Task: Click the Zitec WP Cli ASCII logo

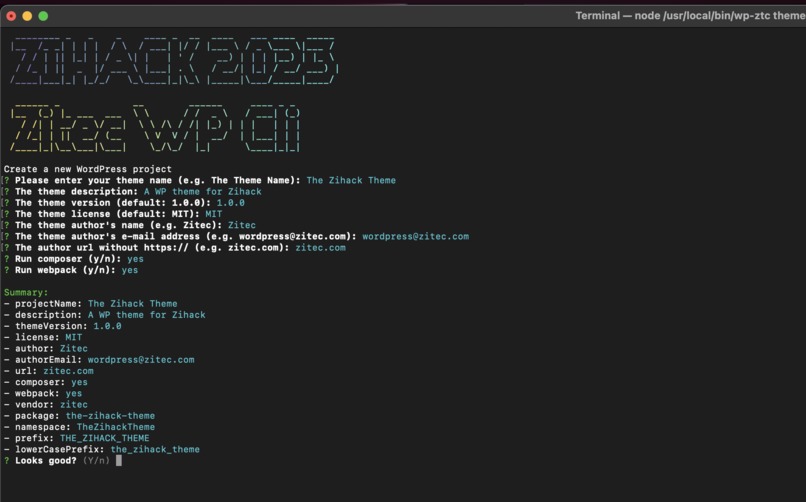Action: tap(156, 127)
